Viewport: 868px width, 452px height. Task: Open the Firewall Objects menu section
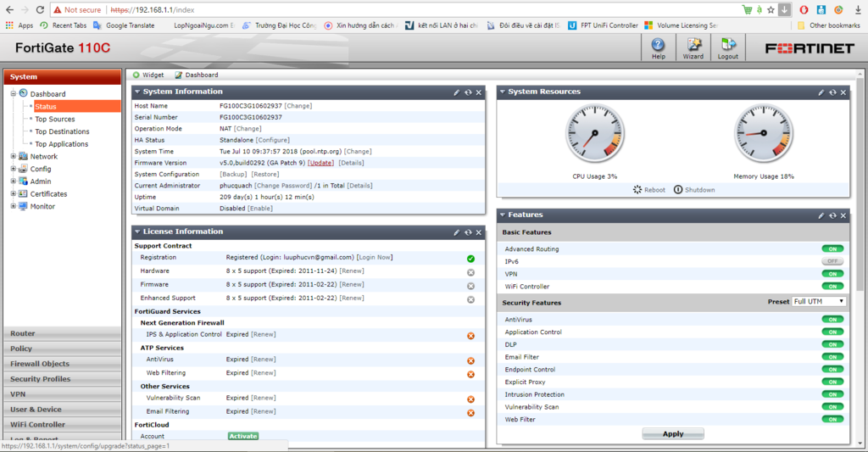coord(62,364)
